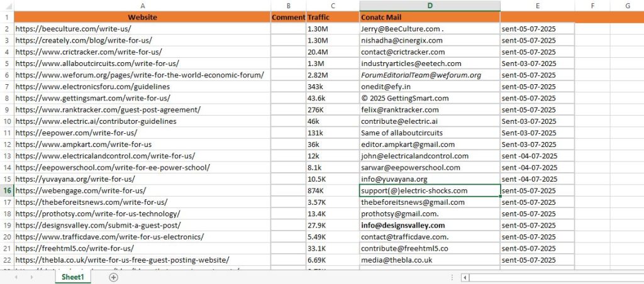Select the ranktracker.com guest-post-agreement cell
Screen dimensions: 644x284
click(143, 109)
